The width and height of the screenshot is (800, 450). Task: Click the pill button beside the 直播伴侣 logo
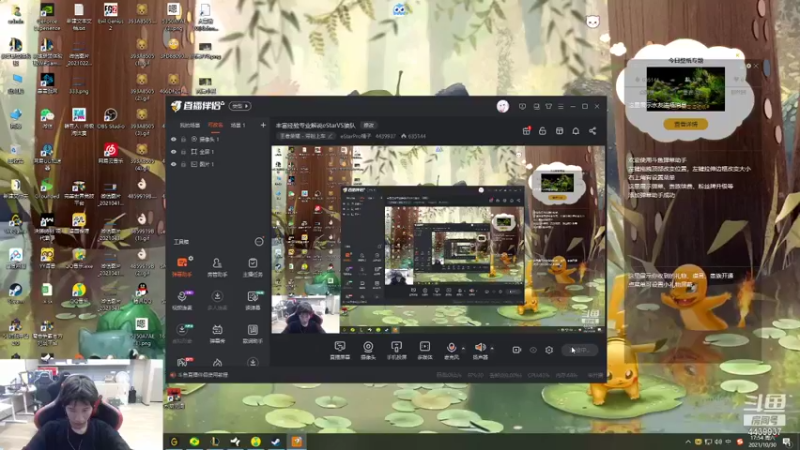pyautogui.click(x=240, y=106)
